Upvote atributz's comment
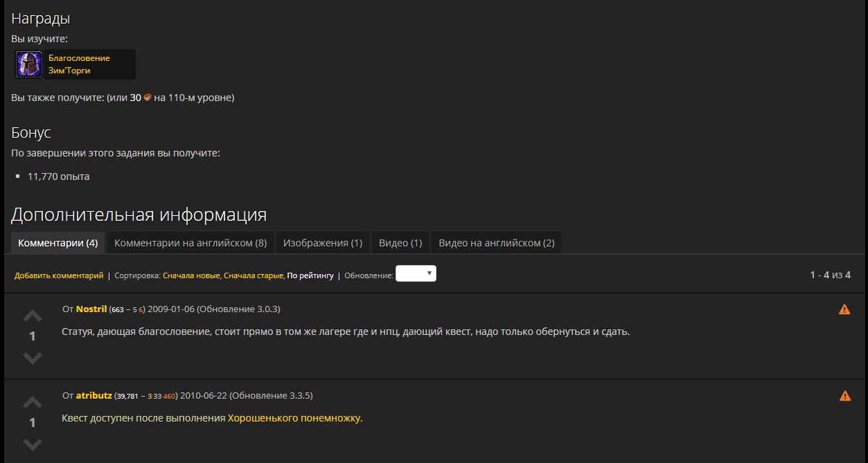The width and height of the screenshot is (868, 463). (33, 403)
